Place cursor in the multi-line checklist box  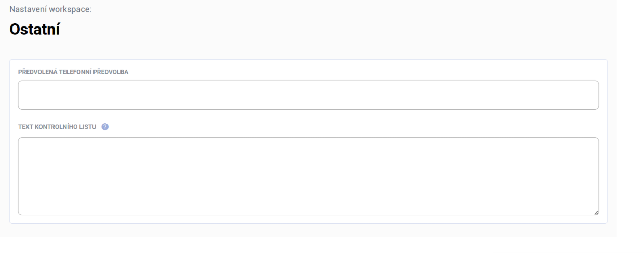pos(308,176)
